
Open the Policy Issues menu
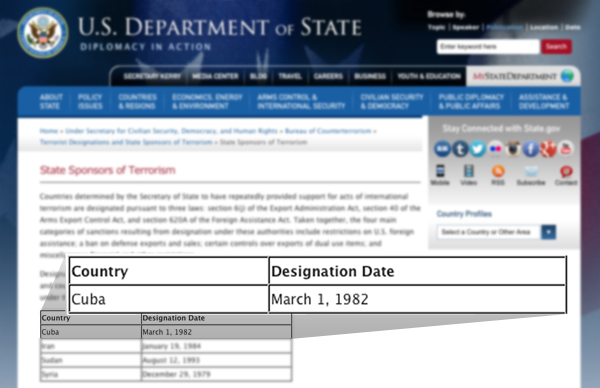point(90,101)
